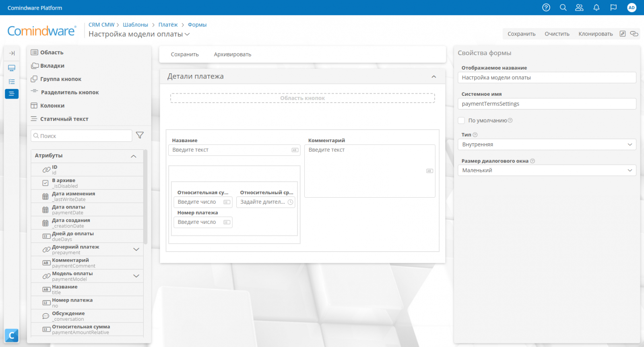This screenshot has height=347, width=644.
Task: Collapse the 'Детали платежа' panel
Action: (433, 76)
